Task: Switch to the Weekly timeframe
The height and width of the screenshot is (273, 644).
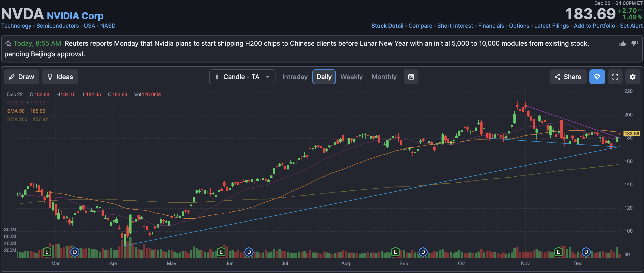Action: tap(351, 77)
